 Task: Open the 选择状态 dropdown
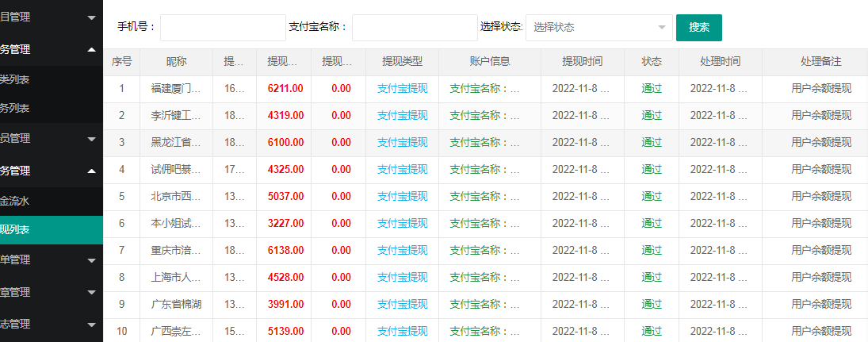tap(598, 27)
